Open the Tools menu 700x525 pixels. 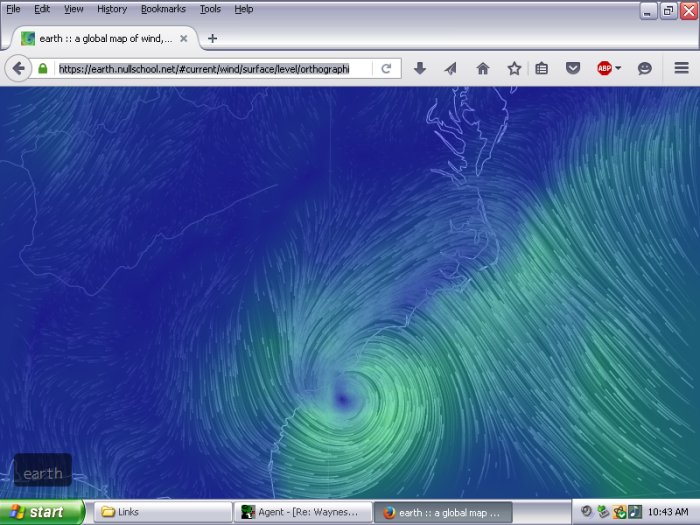pos(210,9)
